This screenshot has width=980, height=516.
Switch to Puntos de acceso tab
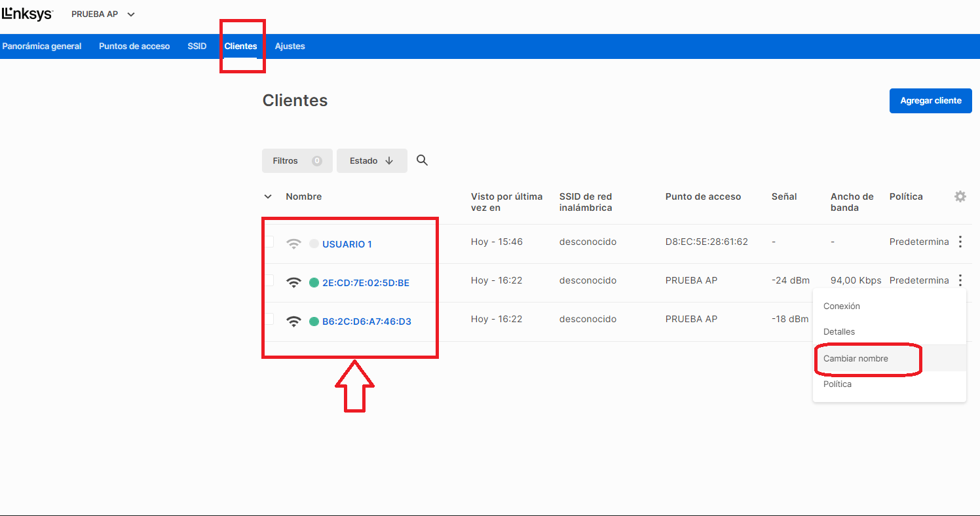click(x=134, y=46)
